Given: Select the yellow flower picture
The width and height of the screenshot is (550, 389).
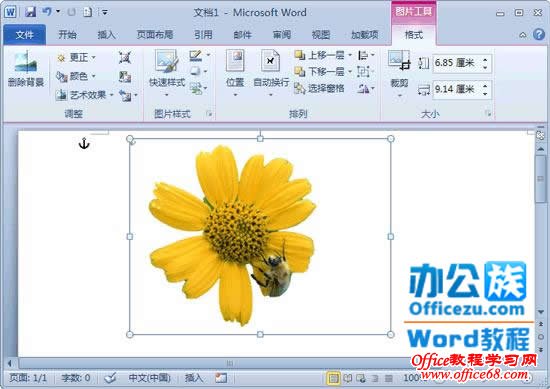Looking at the screenshot, I should point(260,236).
